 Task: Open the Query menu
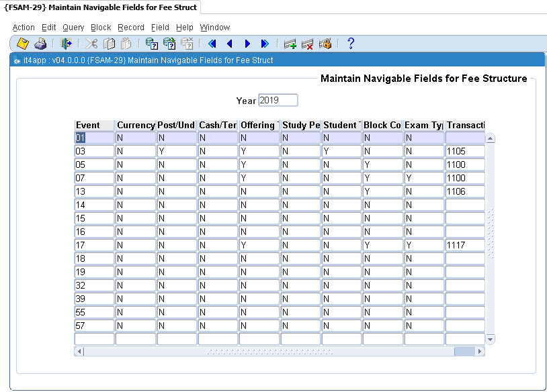[x=73, y=28]
